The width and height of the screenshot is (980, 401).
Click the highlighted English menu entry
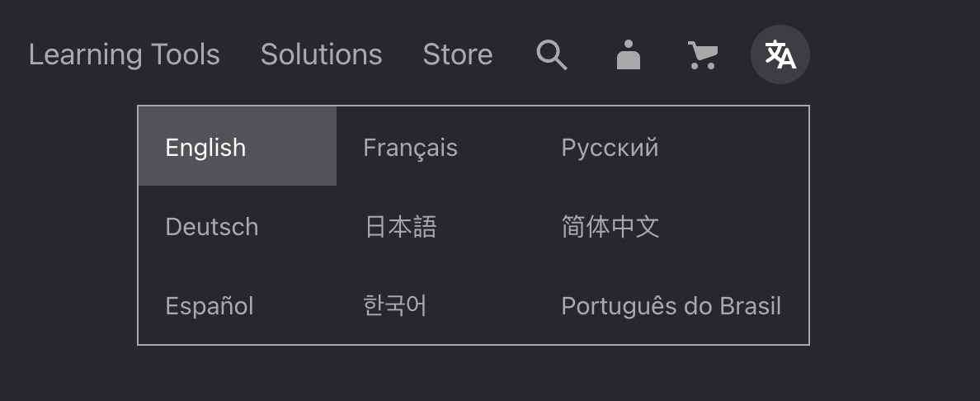[x=238, y=146]
